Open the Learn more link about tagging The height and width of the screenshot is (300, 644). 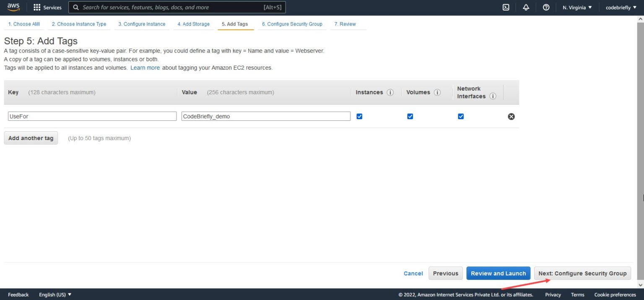coord(145,68)
